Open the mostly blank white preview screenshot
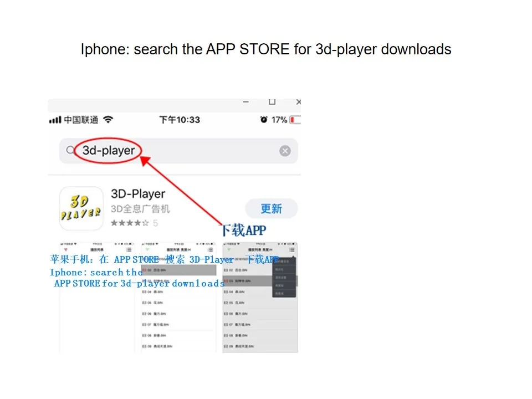 (x=97, y=298)
